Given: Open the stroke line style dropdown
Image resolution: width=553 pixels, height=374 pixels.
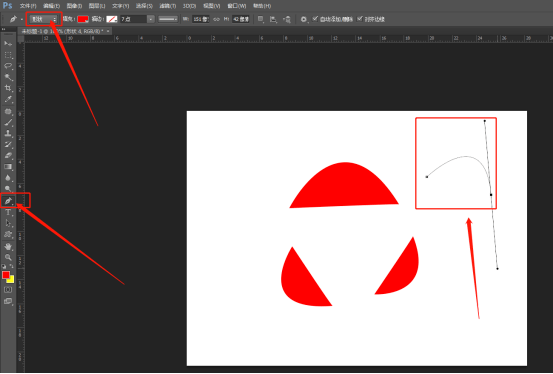Looking at the screenshot, I should pos(168,19).
